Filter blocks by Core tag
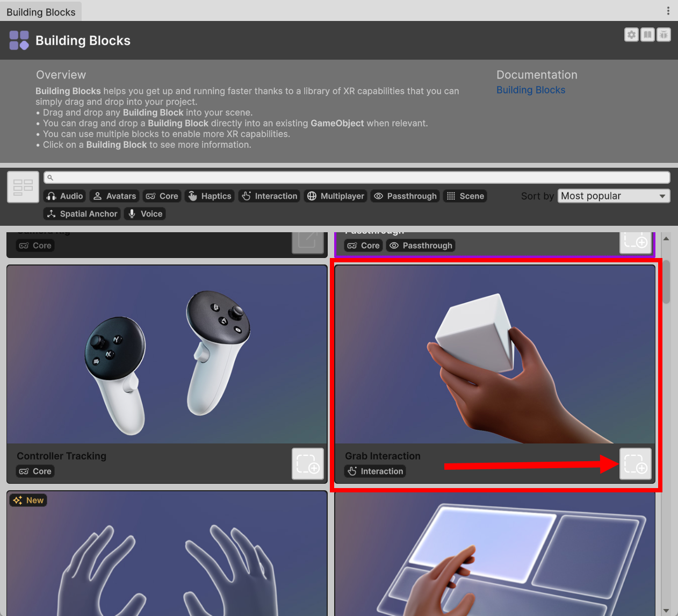This screenshot has width=678, height=616. [162, 196]
